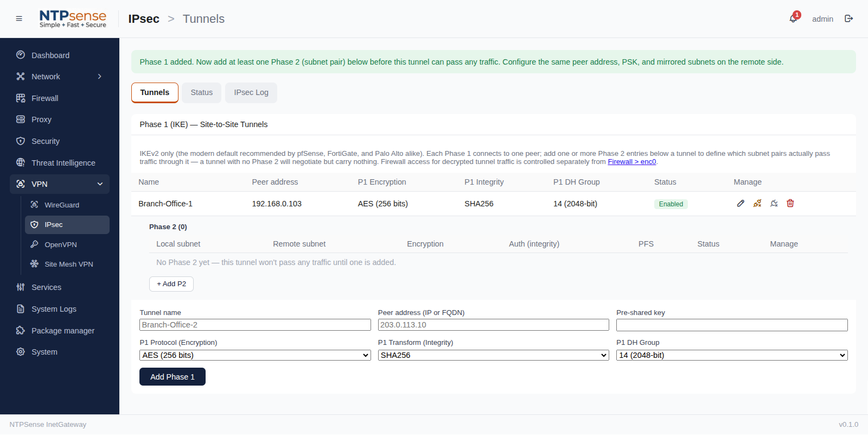Follow the Firewall > enc0 link
868x435 pixels.
click(x=632, y=162)
